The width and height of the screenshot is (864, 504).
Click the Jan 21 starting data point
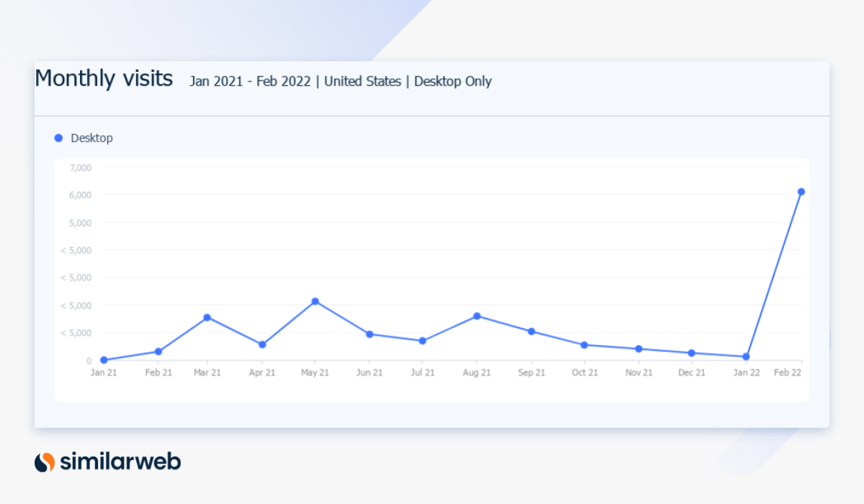(104, 359)
